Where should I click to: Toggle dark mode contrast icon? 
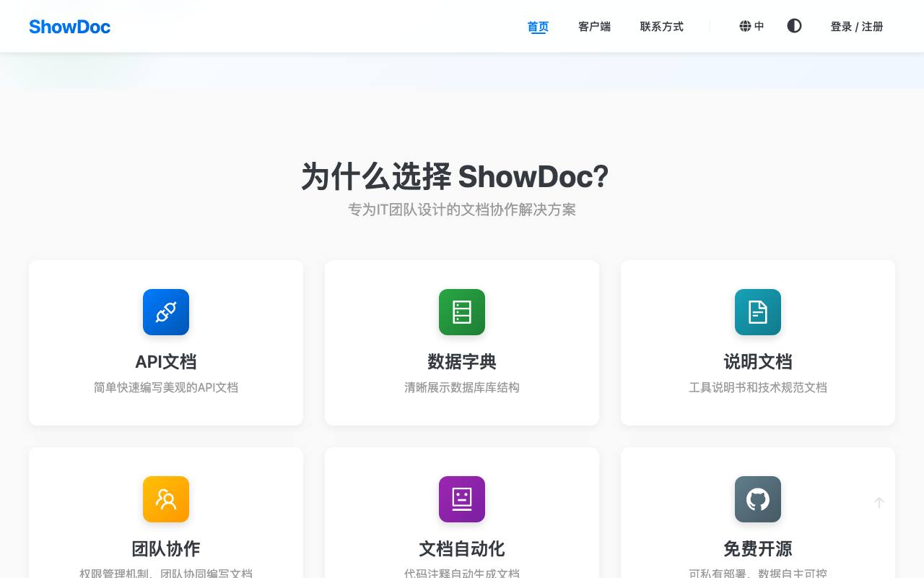794,26
